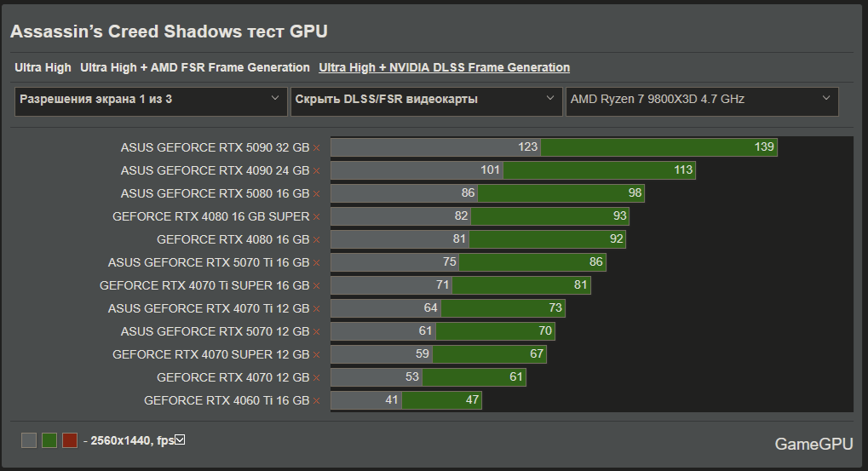Remove RTX 4080 16 GB SUPER from chart
The image size is (868, 471).
[316, 217]
